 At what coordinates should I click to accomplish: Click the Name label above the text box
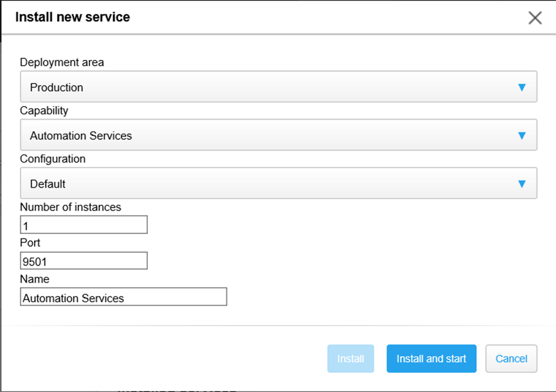pos(35,279)
